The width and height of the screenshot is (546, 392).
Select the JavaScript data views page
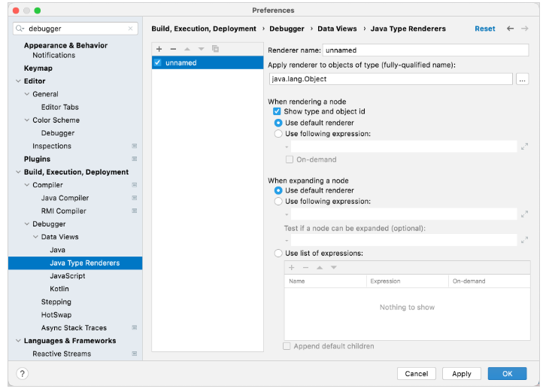pyautogui.click(x=68, y=276)
